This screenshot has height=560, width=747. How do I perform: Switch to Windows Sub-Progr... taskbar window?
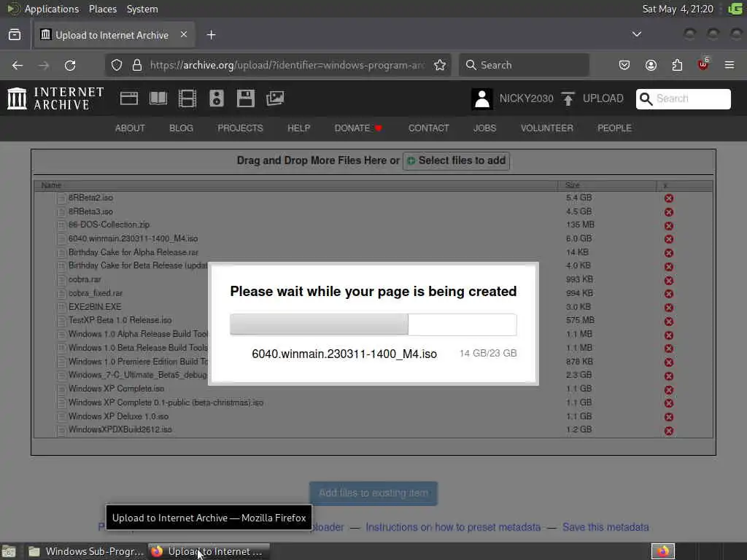[x=86, y=551]
